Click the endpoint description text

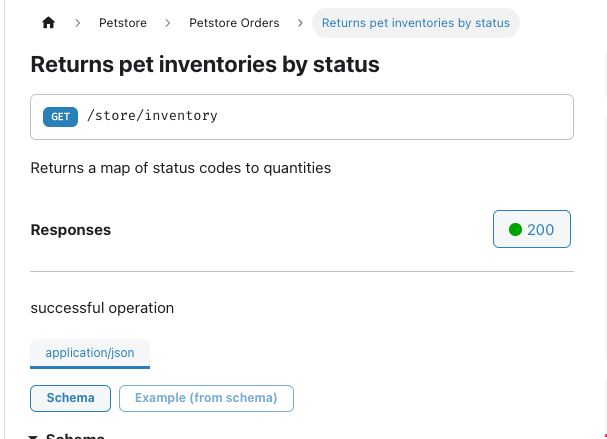[x=180, y=168]
